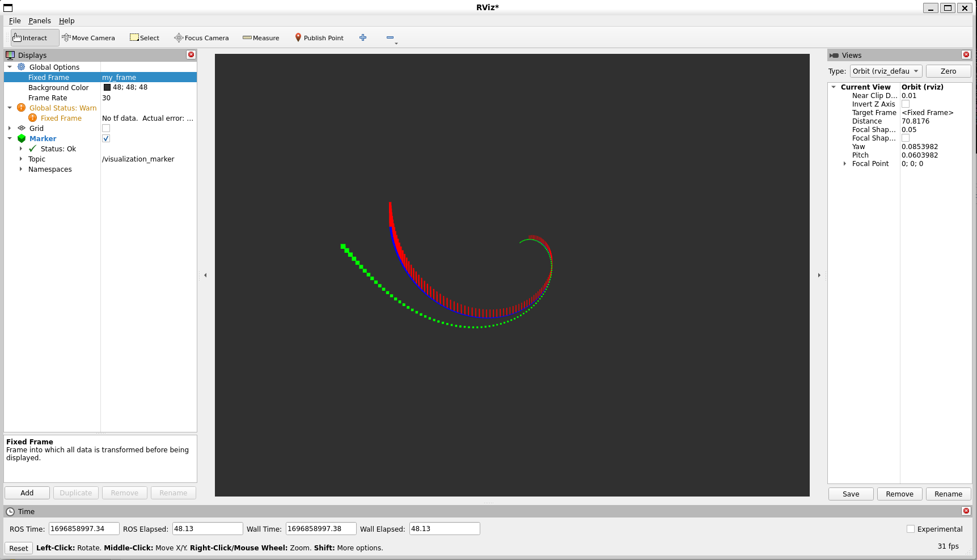
Task: Open the Panels menu
Action: (40, 21)
